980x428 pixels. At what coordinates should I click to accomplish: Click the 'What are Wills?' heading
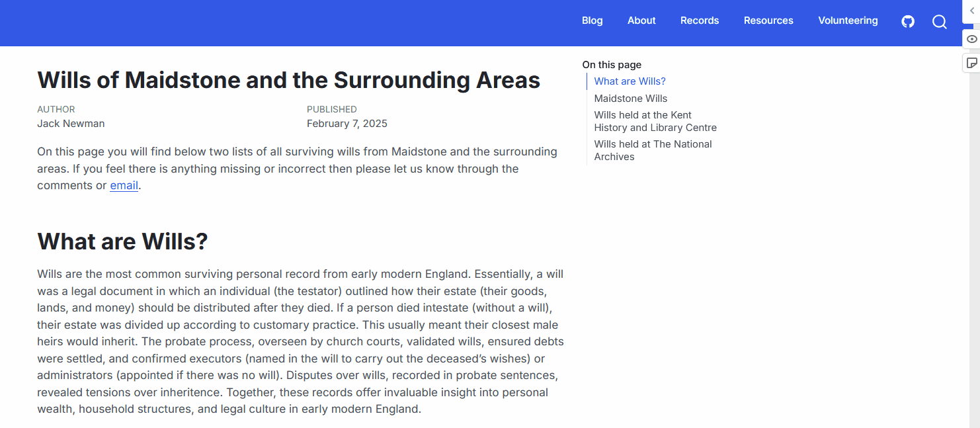[122, 241]
